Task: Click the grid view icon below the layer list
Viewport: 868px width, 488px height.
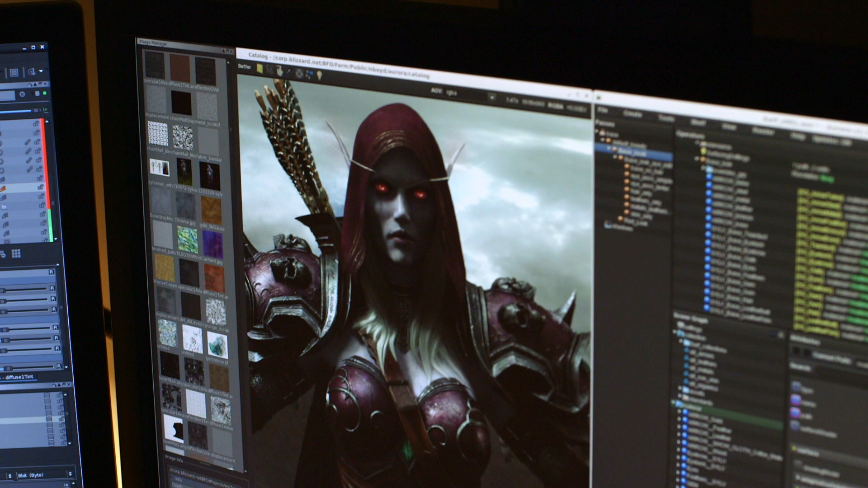Action: click(16, 253)
